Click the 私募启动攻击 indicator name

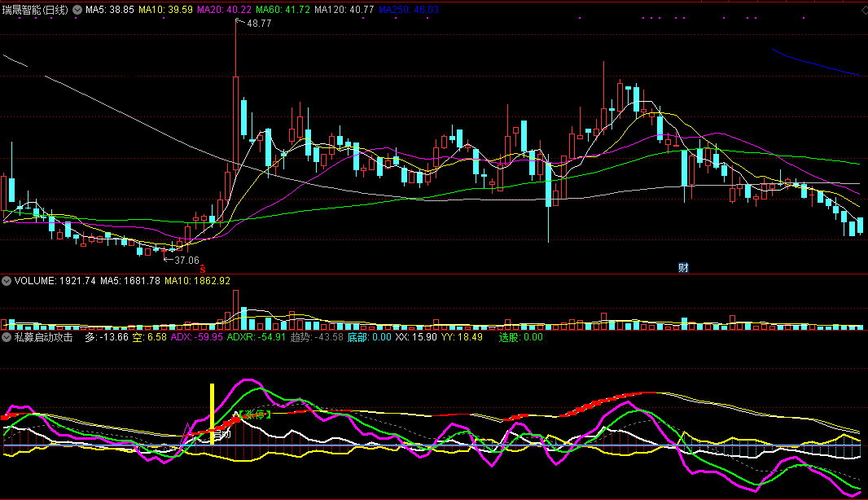tap(43, 336)
